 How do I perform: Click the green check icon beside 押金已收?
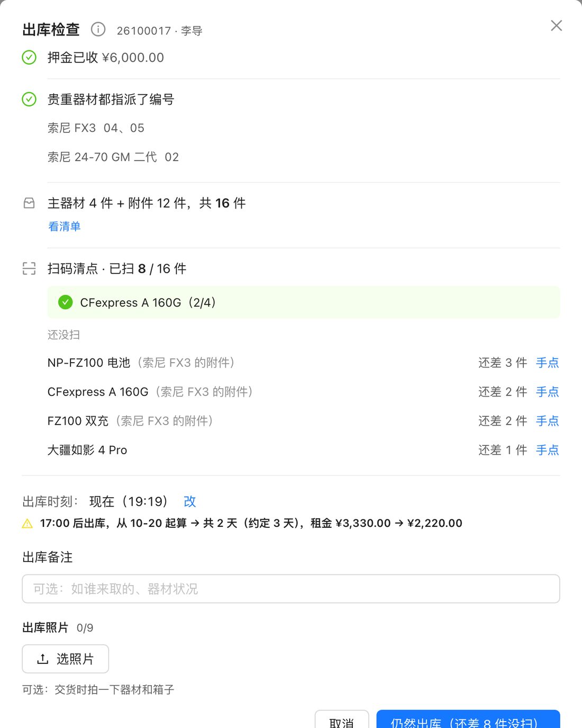[29, 57]
